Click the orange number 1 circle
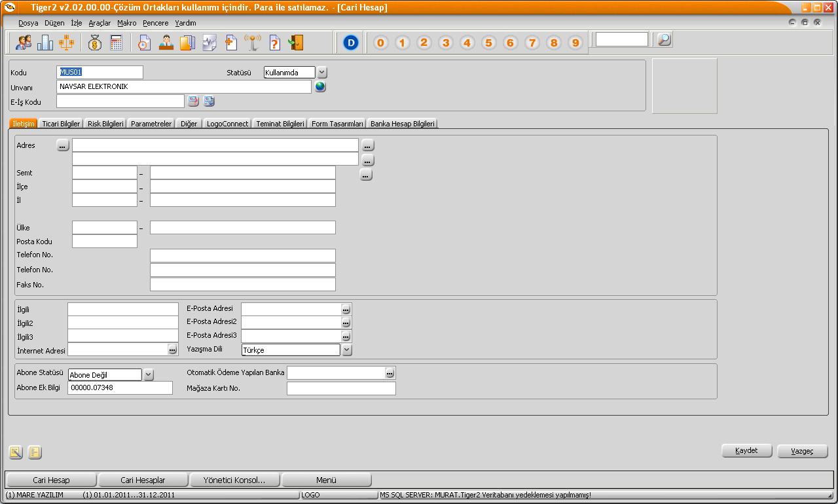 402,43
